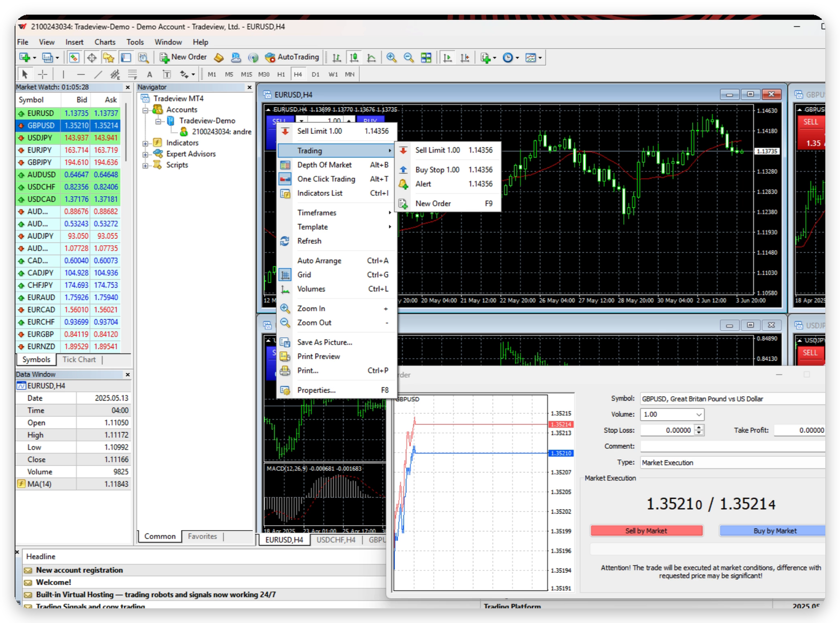Switch timeframe to D1

316,74
